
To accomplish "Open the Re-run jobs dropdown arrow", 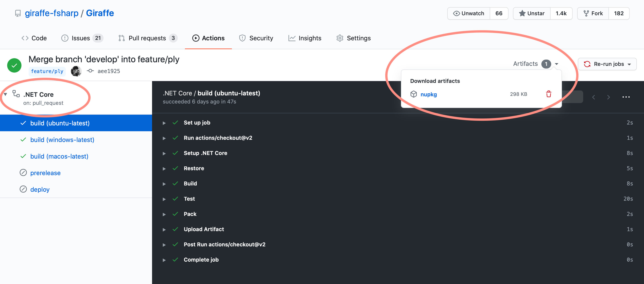I will click(629, 64).
